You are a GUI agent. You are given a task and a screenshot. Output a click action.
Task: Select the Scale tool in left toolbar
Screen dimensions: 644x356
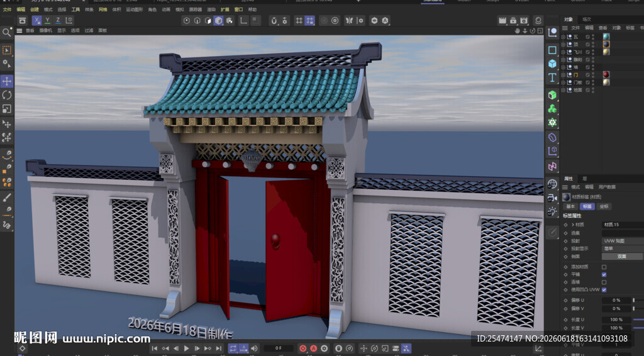pos(6,109)
